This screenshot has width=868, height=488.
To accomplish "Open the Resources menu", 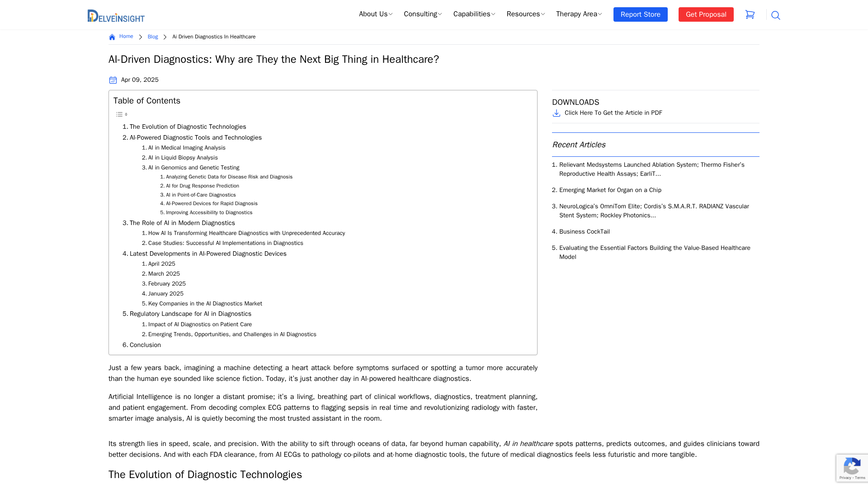I will (x=525, y=14).
